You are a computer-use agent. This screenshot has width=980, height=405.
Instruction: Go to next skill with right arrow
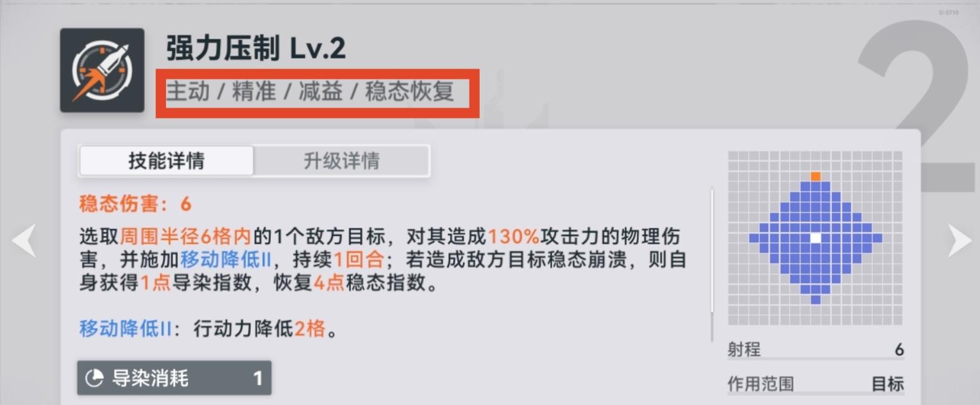pos(960,240)
